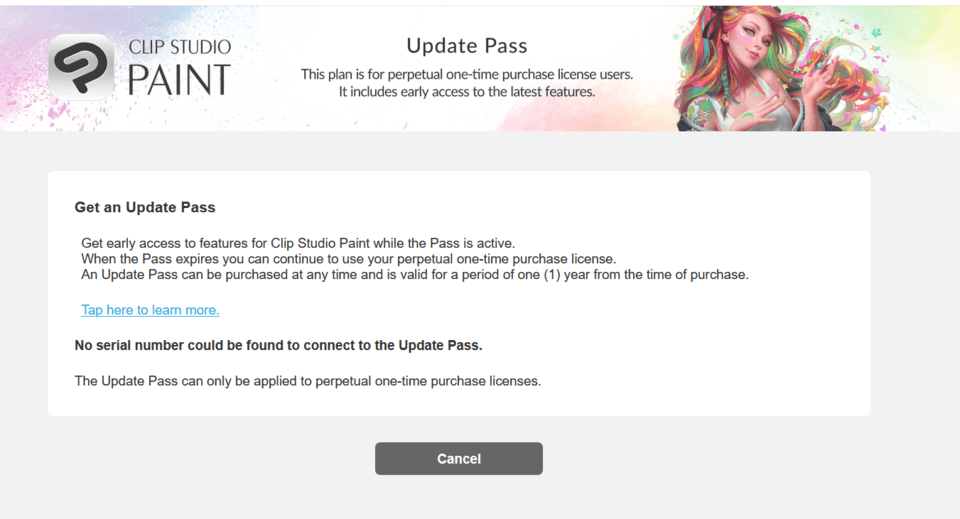Viewport: 960px width, 519px height.
Task: Click the "This plan is for perpetual" banner line
Action: (x=466, y=74)
